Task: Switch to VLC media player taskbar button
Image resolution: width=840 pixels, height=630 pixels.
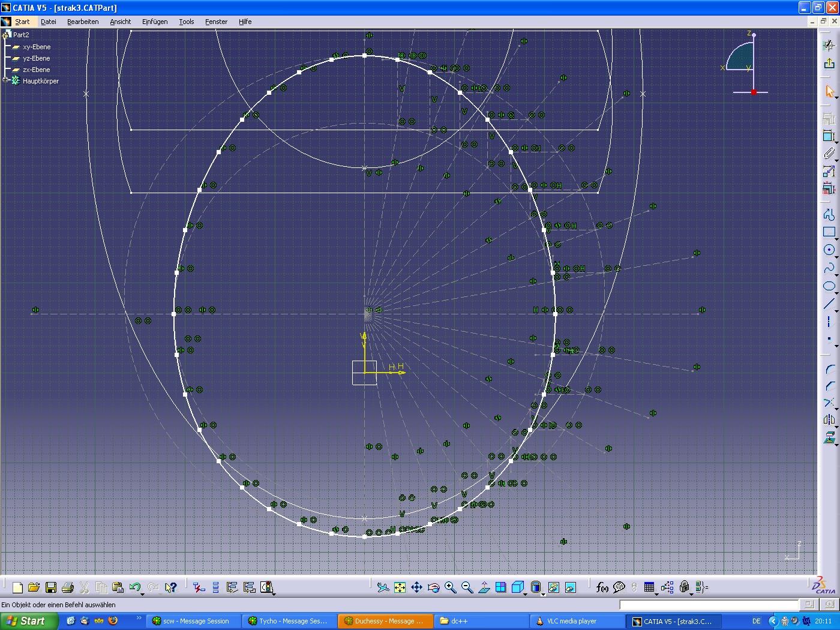Action: (577, 621)
